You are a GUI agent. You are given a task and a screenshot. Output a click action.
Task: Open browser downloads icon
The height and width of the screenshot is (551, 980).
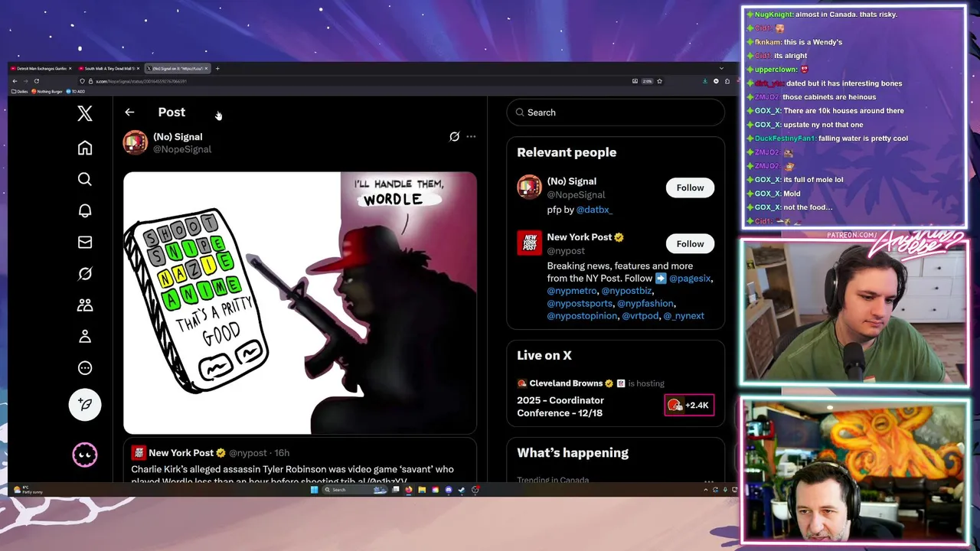(x=705, y=81)
